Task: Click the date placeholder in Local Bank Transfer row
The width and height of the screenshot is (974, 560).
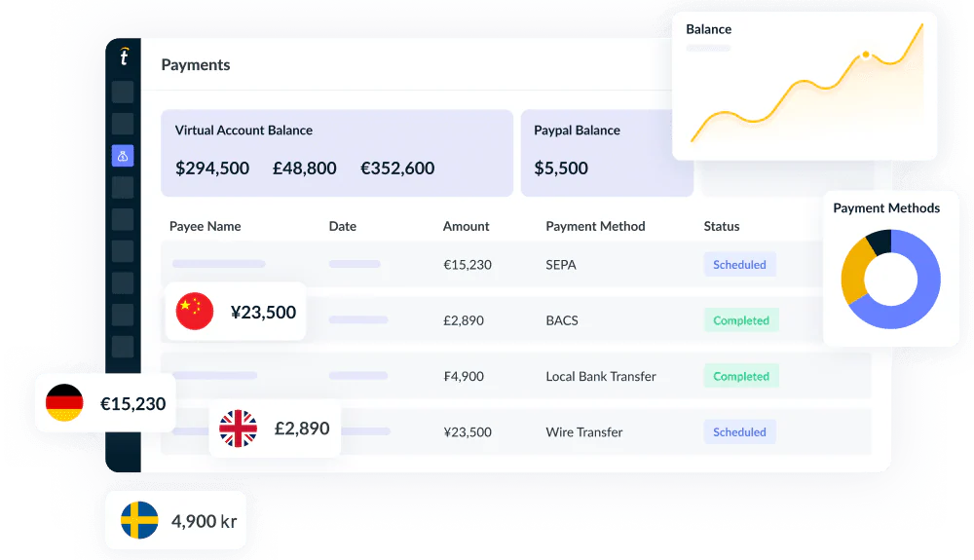Action: tap(358, 376)
